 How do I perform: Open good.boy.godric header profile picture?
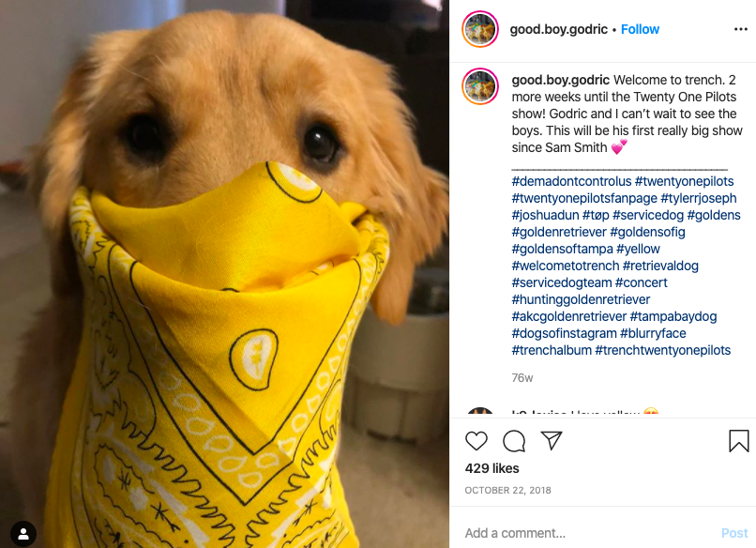click(480, 29)
